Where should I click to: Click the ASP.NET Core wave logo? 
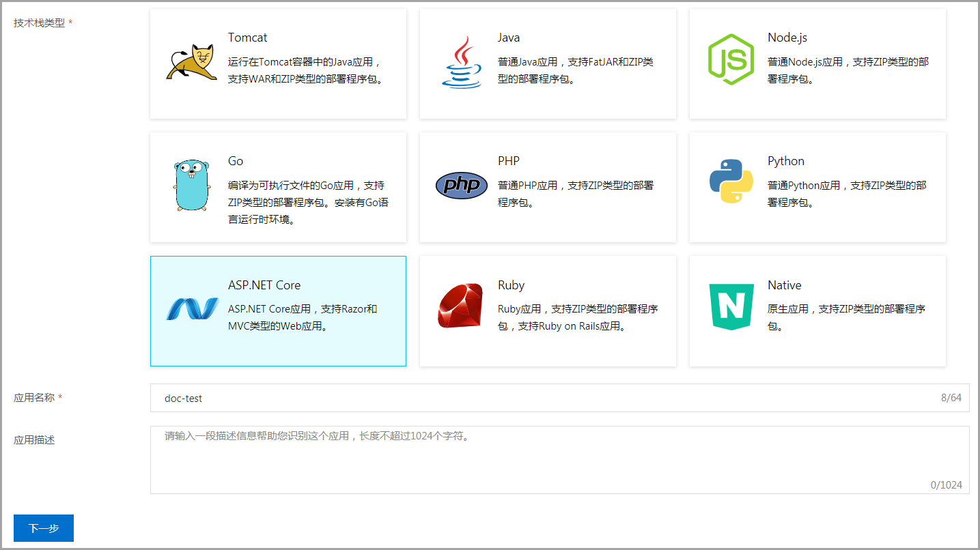[192, 309]
